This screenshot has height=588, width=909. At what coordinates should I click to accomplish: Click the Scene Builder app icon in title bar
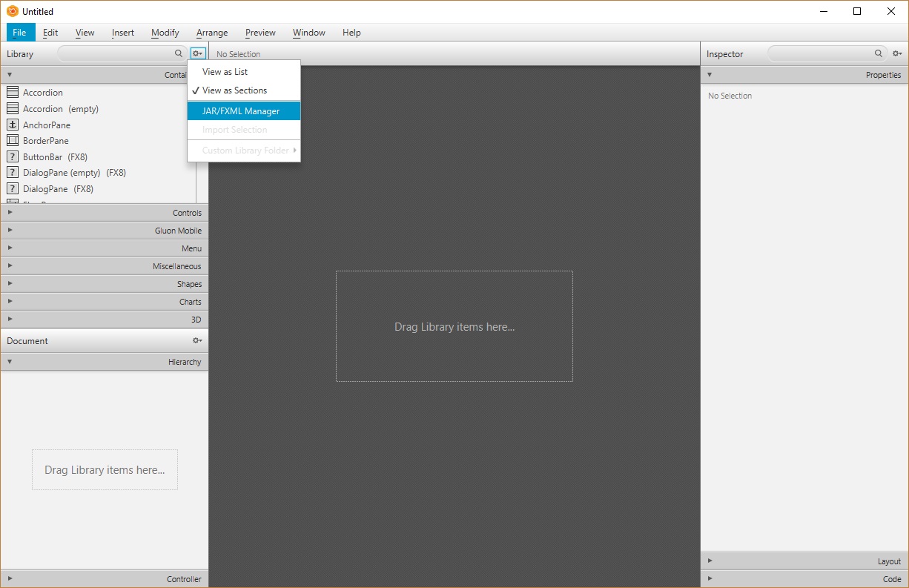[x=12, y=12]
